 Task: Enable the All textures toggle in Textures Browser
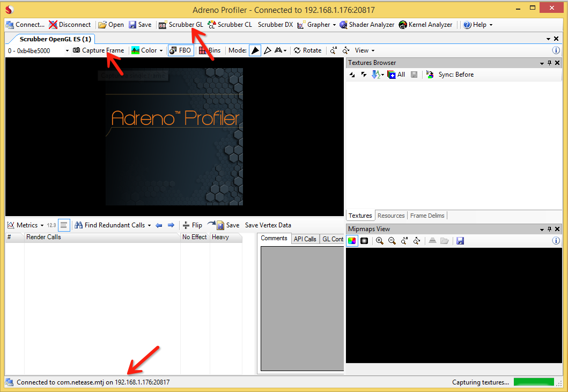coord(396,74)
